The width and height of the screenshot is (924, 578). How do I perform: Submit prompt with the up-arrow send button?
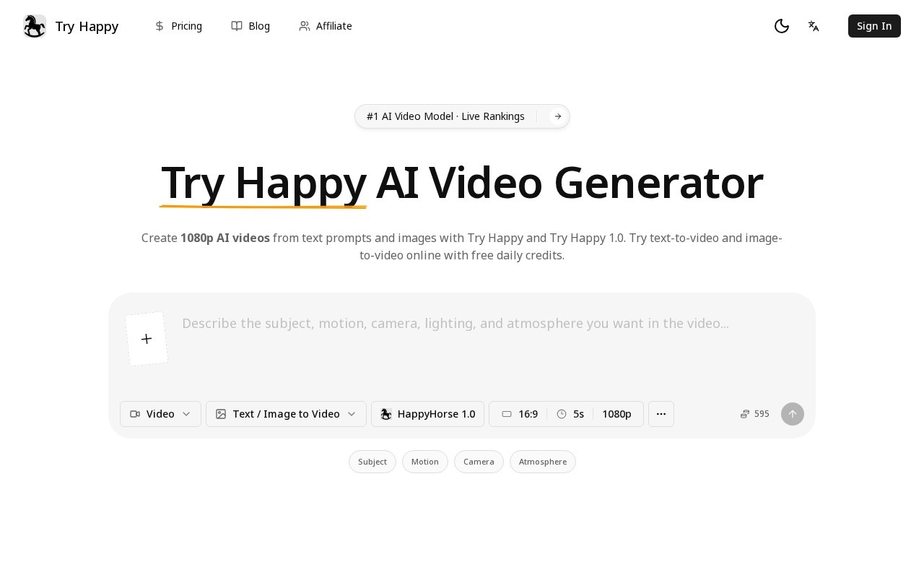pos(793,414)
